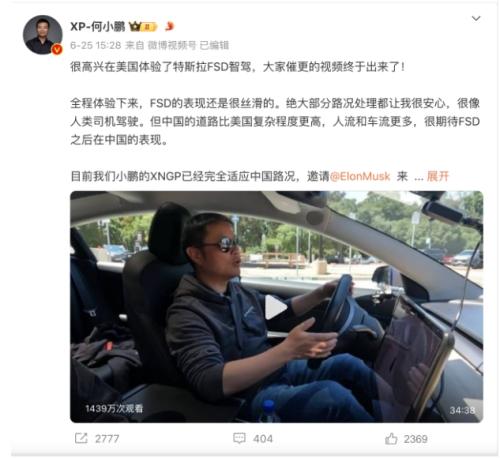
Task: Open XP-何小鹏 profile avatar
Action: click(x=42, y=35)
